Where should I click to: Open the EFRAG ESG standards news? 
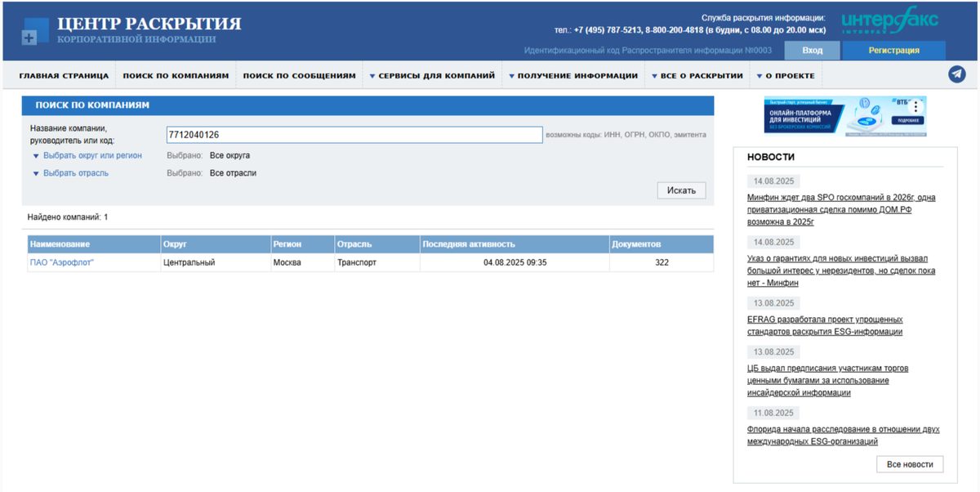tap(825, 325)
